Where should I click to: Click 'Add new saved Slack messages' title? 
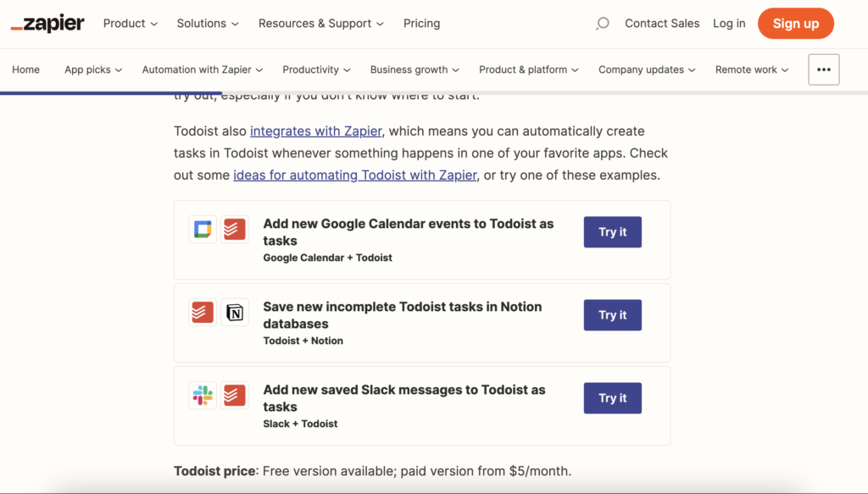[x=404, y=397]
